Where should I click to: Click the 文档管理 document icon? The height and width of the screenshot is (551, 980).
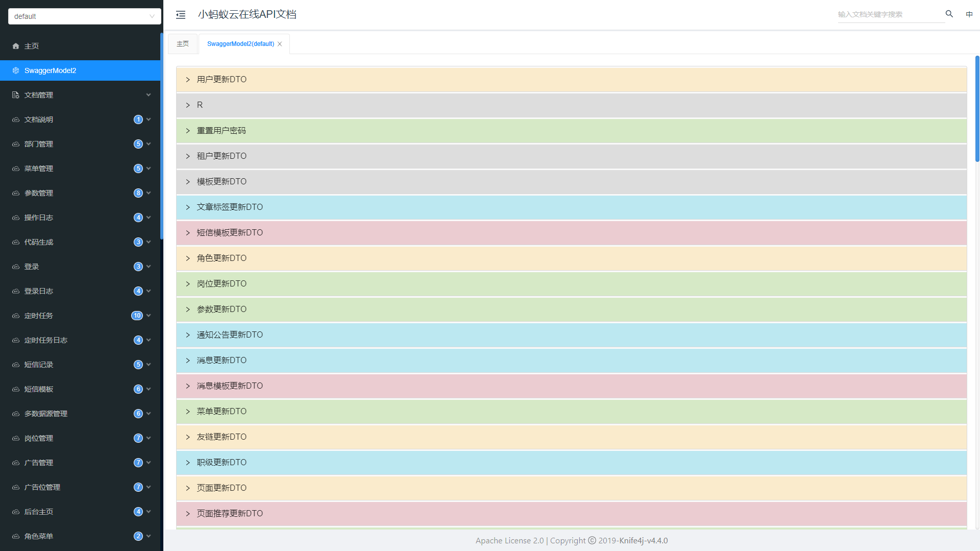pos(16,95)
